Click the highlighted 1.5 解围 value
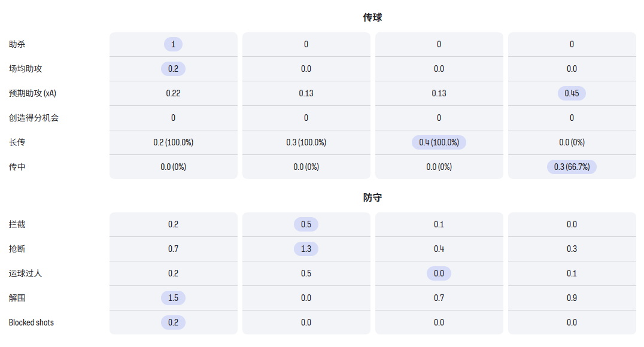Viewport: 644px width, 347px height. [x=173, y=298]
